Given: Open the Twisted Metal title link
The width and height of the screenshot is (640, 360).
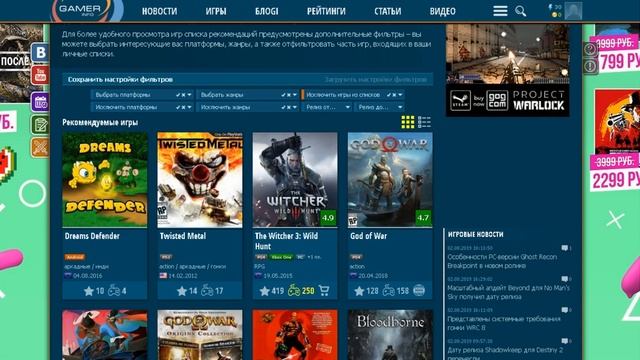Looking at the screenshot, I should coord(183,236).
